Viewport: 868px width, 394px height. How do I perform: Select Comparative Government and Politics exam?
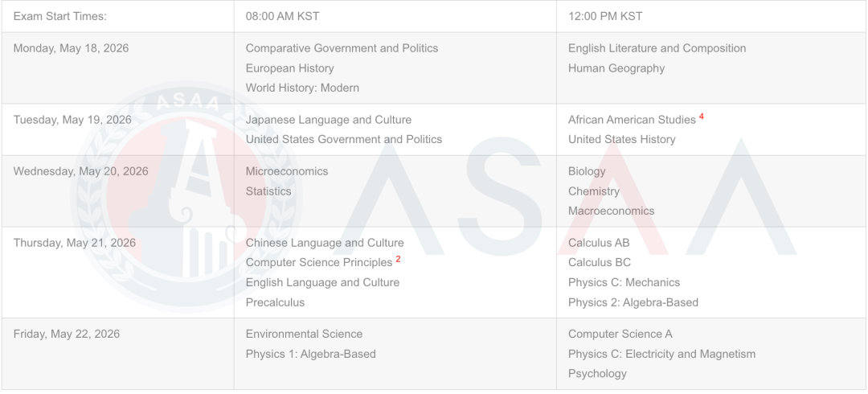click(x=342, y=48)
